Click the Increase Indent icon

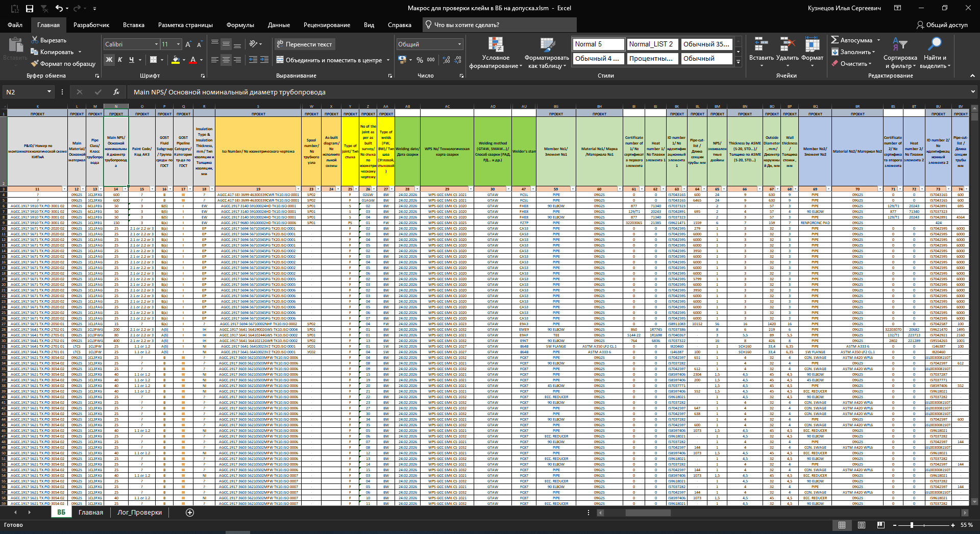(x=264, y=60)
